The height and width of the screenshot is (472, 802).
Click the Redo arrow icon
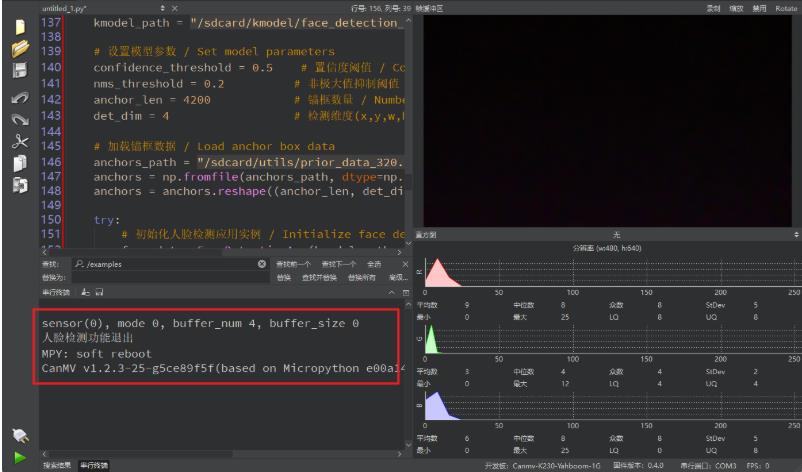click(x=19, y=119)
